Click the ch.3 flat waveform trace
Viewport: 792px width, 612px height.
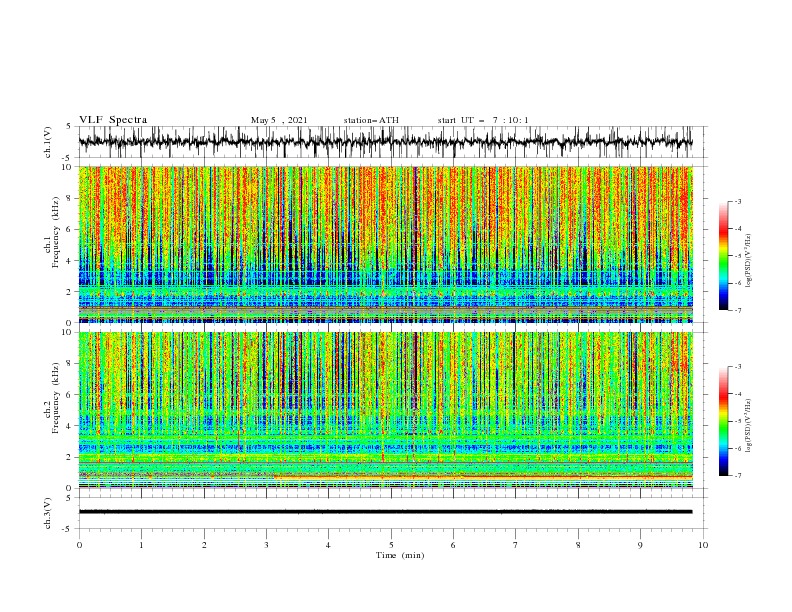click(385, 512)
